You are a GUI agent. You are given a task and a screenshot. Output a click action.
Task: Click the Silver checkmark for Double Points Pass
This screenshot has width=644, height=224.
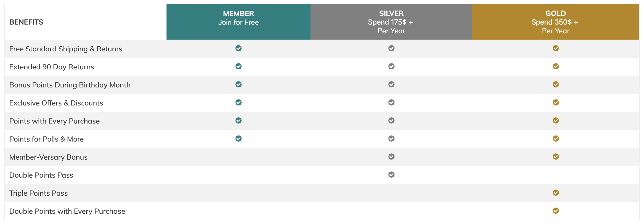pos(391,175)
